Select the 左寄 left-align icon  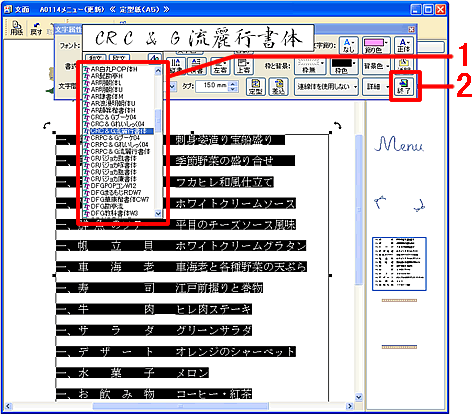click(220, 66)
